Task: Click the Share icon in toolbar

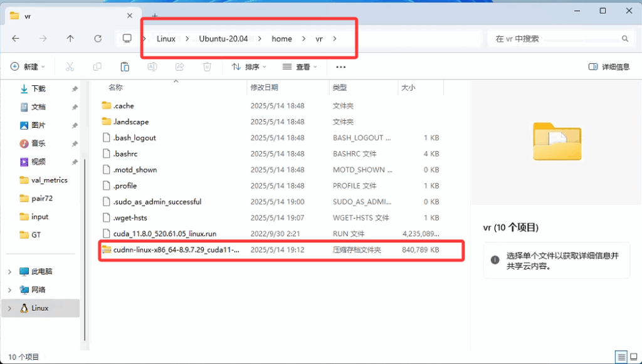Action: [179, 67]
